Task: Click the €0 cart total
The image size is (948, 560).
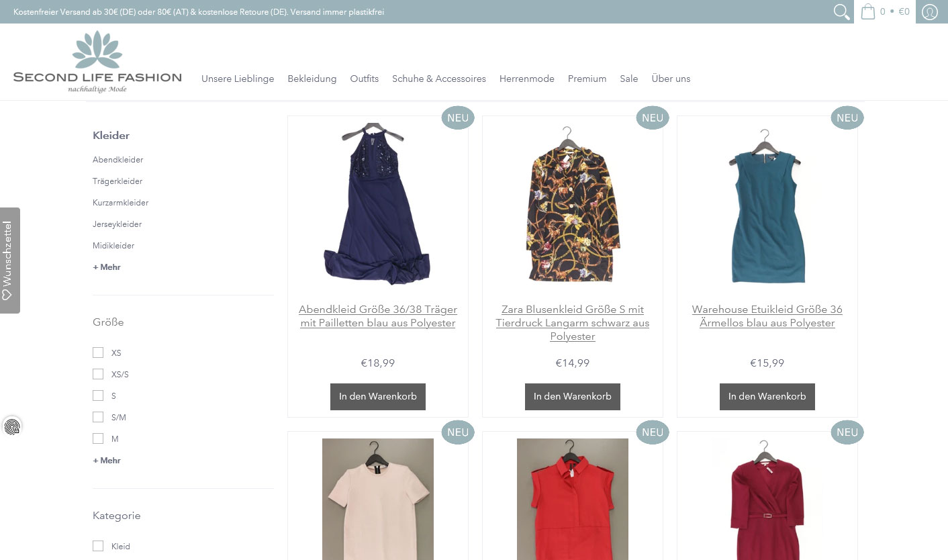Action: pos(904,11)
